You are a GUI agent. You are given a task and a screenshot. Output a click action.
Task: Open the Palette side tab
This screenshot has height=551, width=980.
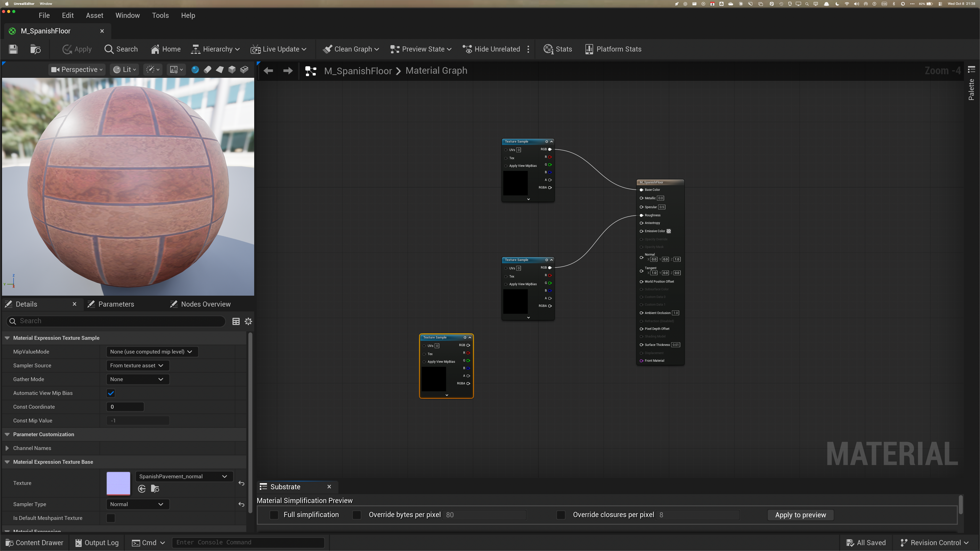(971, 90)
